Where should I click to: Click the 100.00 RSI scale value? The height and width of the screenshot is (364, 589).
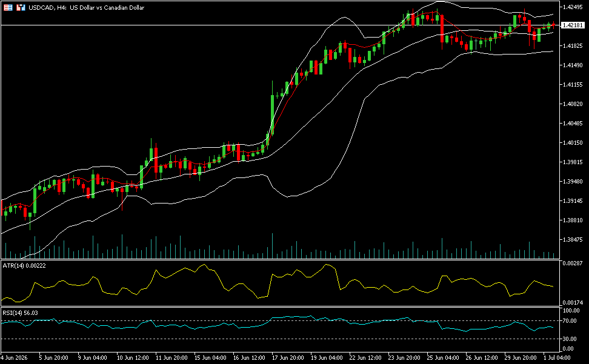[571, 311]
